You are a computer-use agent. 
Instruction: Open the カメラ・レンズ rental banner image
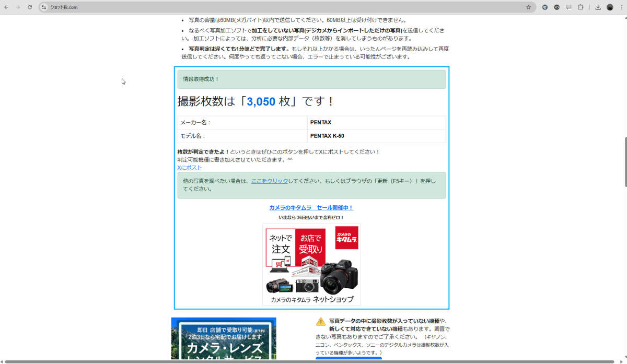224,338
